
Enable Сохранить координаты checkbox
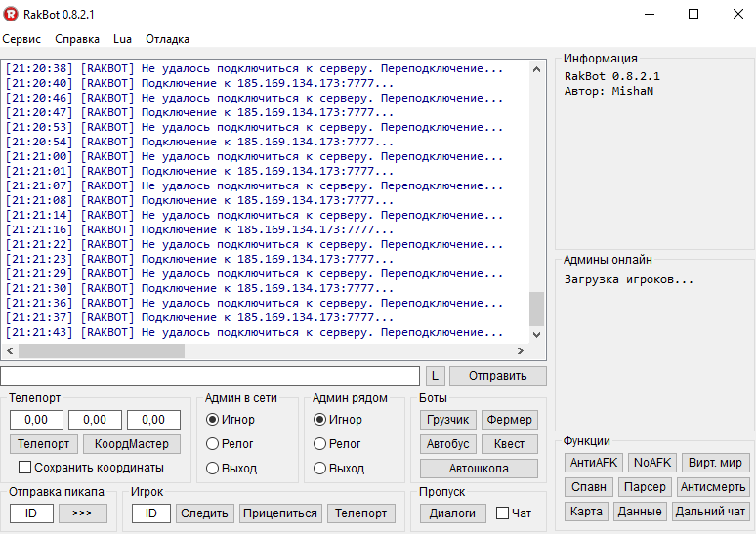(x=26, y=468)
